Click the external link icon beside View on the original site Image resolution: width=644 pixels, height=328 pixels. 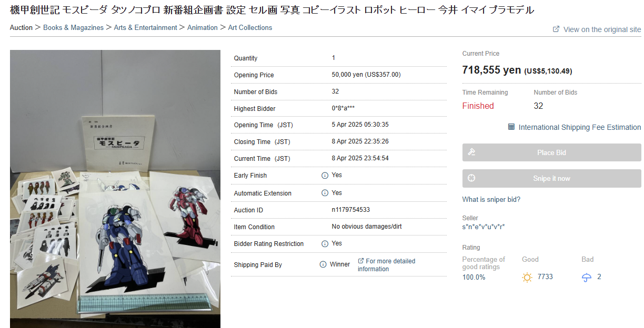pyautogui.click(x=556, y=29)
